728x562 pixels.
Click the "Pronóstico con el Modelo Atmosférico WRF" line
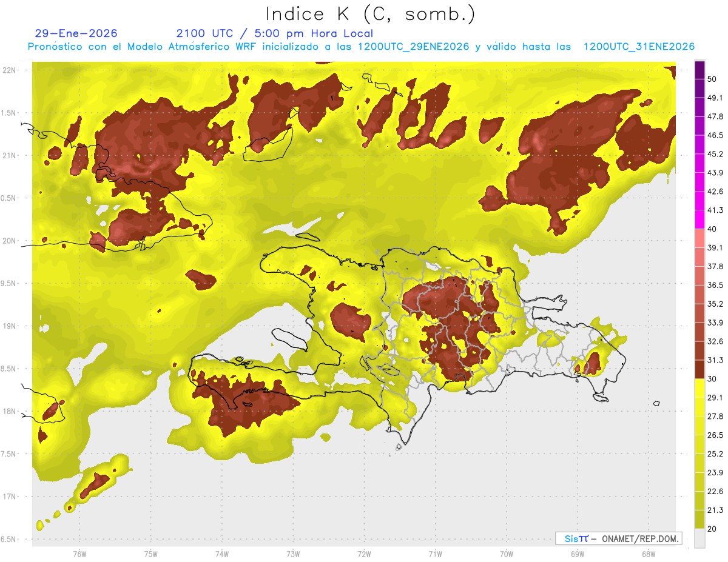[x=362, y=47]
